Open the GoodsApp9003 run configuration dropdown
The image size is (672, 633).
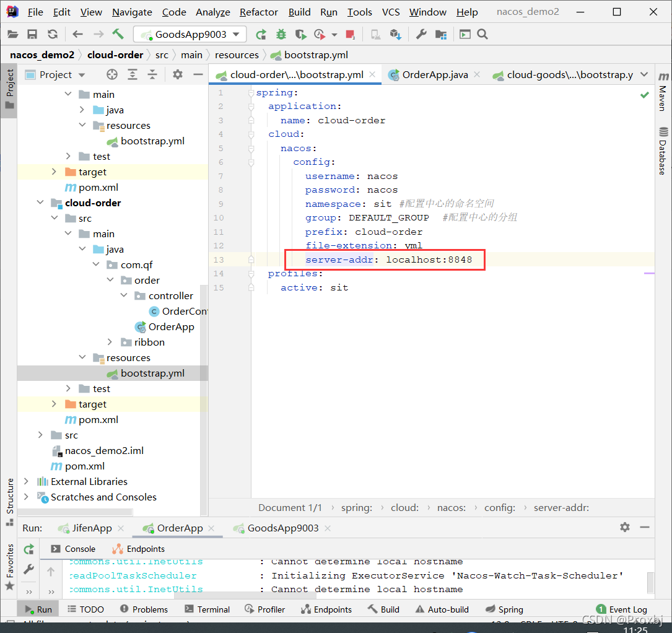click(x=190, y=34)
